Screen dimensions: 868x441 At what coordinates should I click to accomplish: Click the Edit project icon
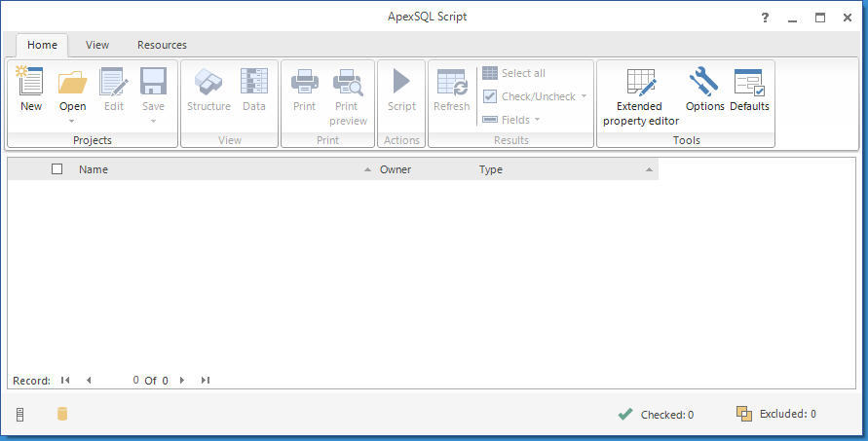(113, 82)
